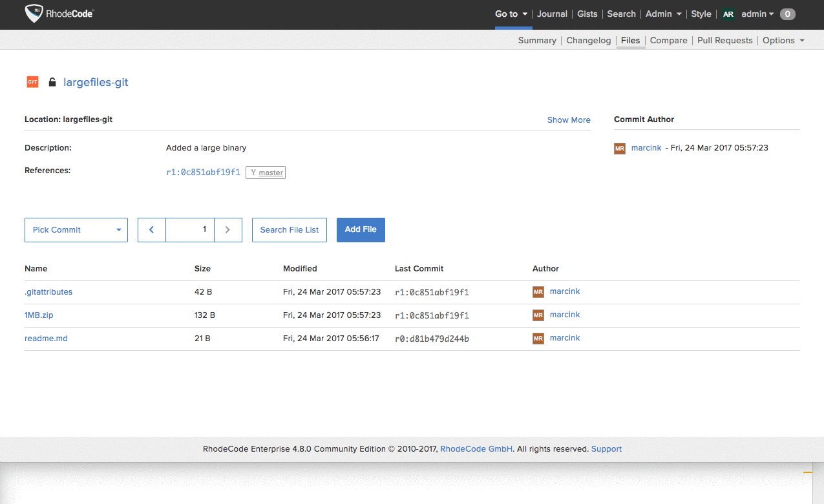
Task: Open the Admin dropdown menu
Action: click(663, 14)
